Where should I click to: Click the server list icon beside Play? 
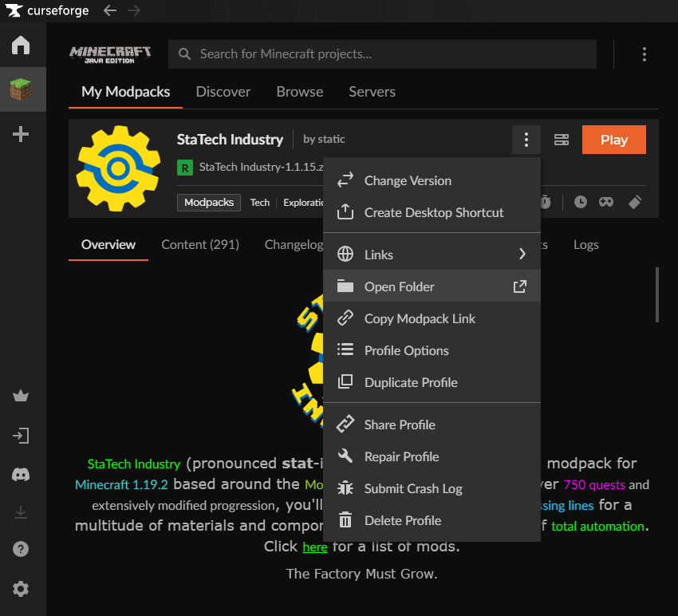(x=562, y=140)
